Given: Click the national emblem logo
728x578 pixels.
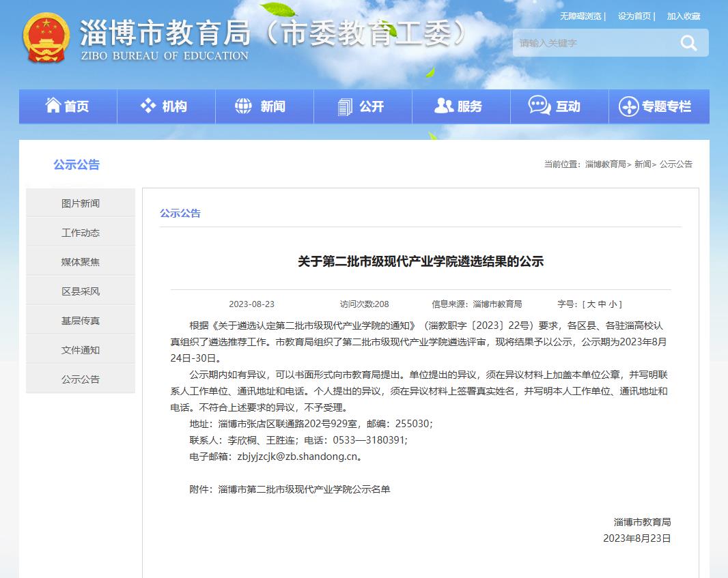Looking at the screenshot, I should [46, 38].
